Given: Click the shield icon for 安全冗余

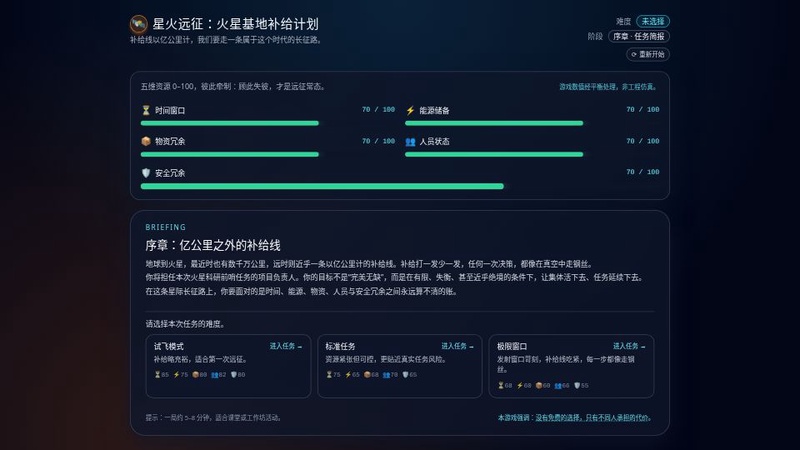Looking at the screenshot, I should point(146,173).
